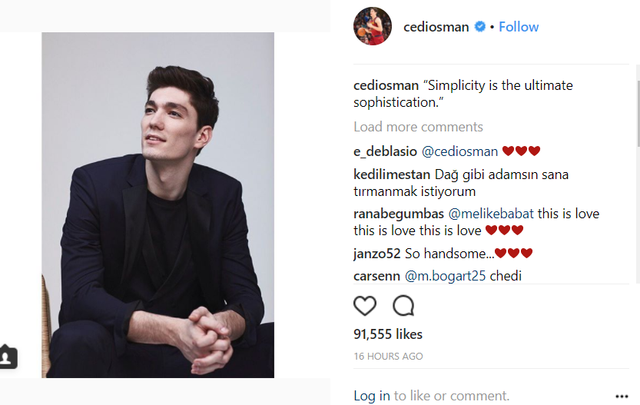Open cediosman profile avatar picture
The width and height of the screenshot is (640, 405).
pos(372,26)
